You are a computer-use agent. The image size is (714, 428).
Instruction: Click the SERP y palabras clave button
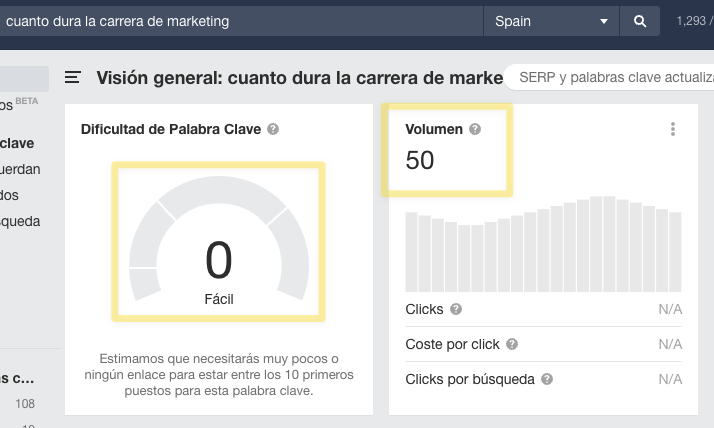tap(612, 78)
